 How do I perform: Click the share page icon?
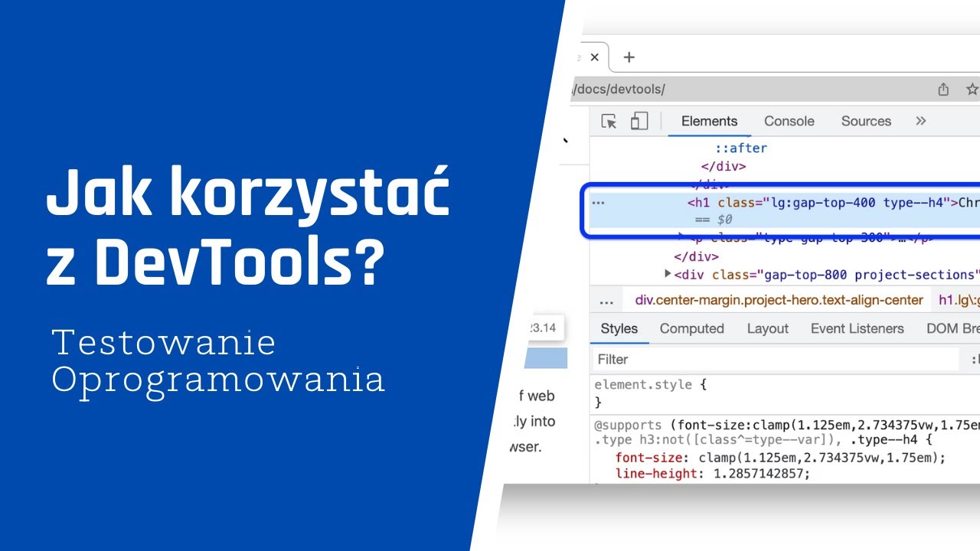[943, 90]
